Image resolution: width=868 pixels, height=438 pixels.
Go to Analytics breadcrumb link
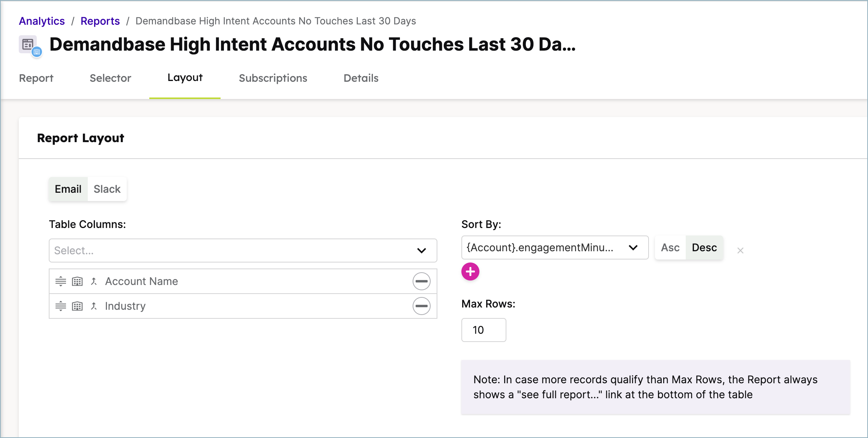42,21
